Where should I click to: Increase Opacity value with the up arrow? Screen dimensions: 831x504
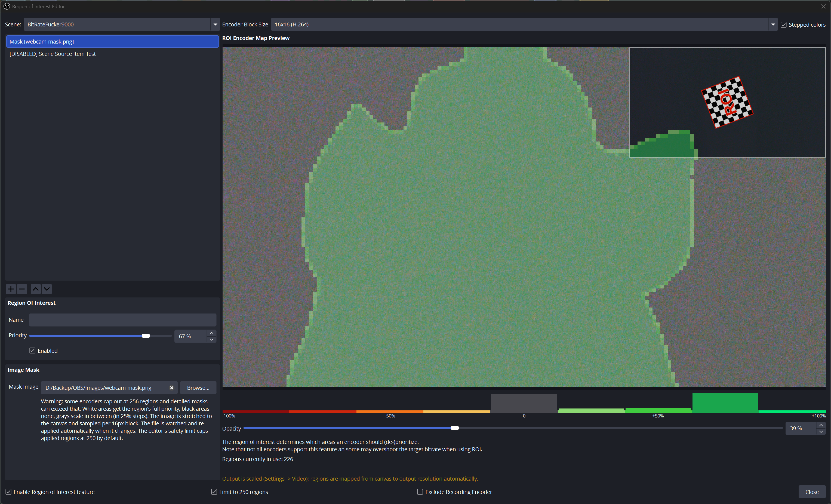[x=821, y=425]
